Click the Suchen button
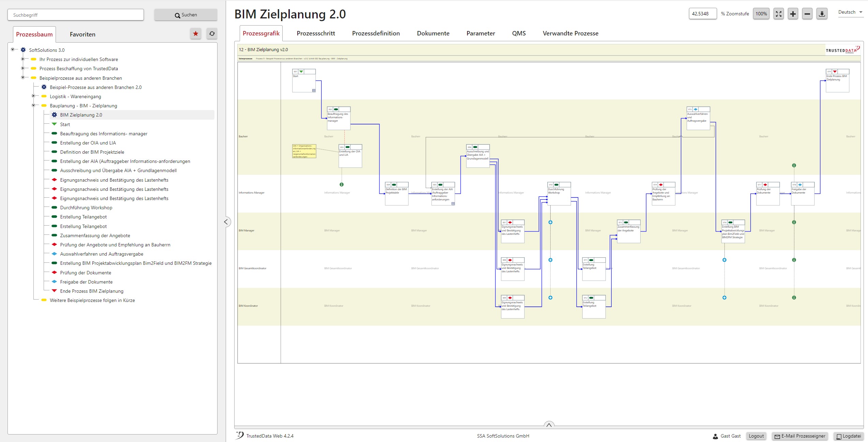Screen dimensions: 868x442 tap(186, 15)
